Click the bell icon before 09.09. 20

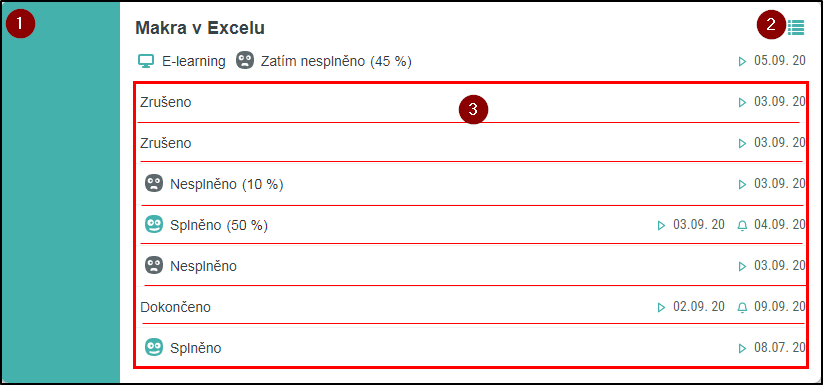[742, 307]
